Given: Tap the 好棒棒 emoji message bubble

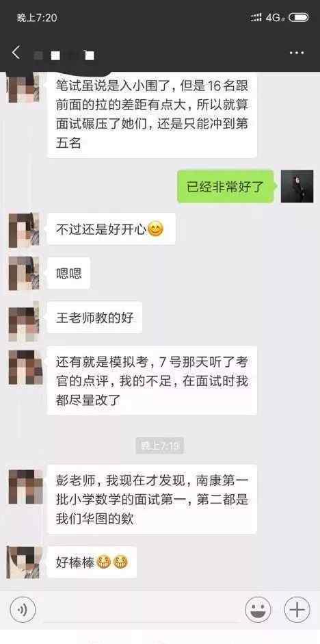Looking at the screenshot, I should (92, 563).
